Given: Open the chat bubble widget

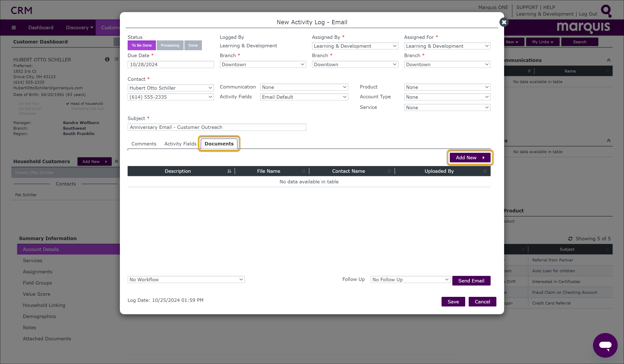Looking at the screenshot, I should 605,345.
